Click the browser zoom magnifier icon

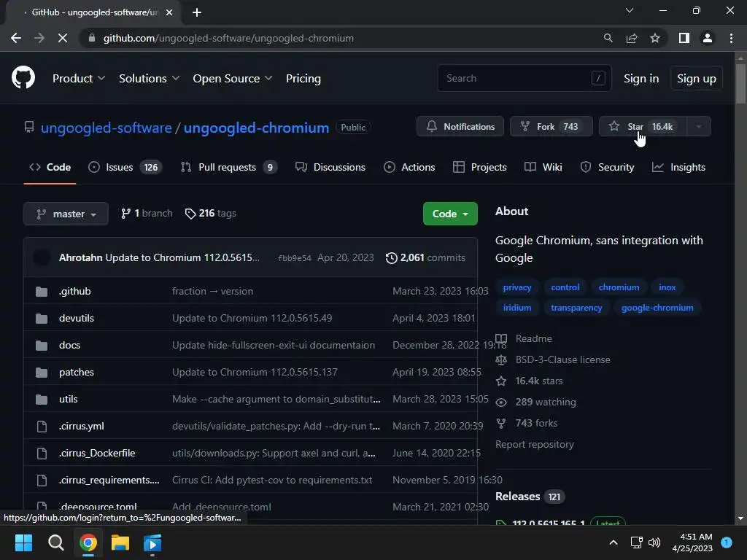[x=608, y=38]
